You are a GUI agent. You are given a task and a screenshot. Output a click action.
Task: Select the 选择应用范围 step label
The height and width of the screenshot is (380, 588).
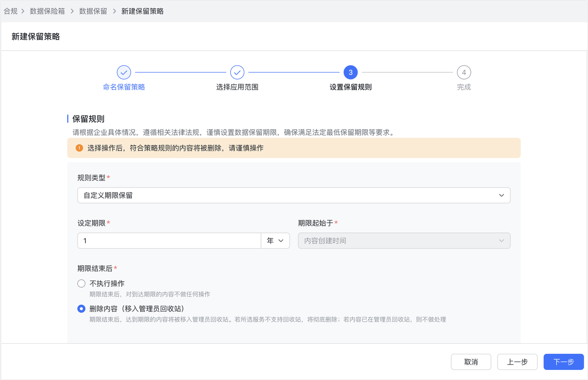237,87
